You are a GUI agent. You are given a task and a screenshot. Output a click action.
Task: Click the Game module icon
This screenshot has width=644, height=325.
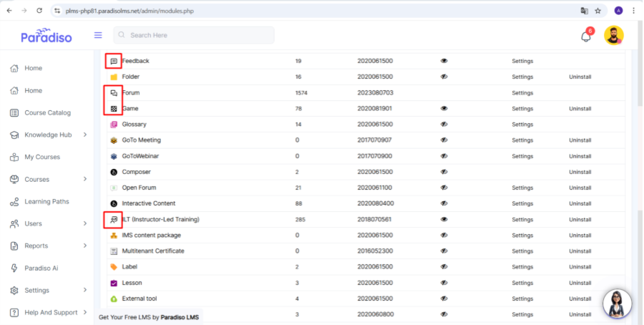click(x=113, y=109)
